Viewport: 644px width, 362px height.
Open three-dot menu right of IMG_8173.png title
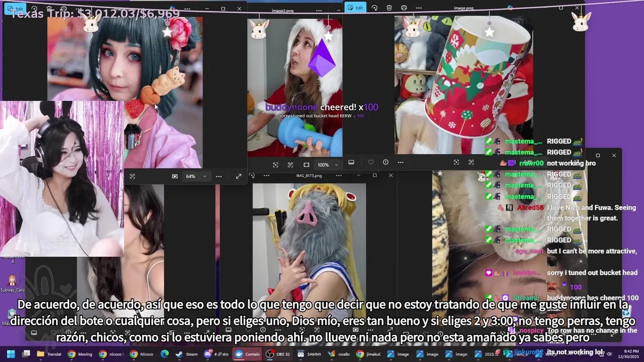point(339,175)
